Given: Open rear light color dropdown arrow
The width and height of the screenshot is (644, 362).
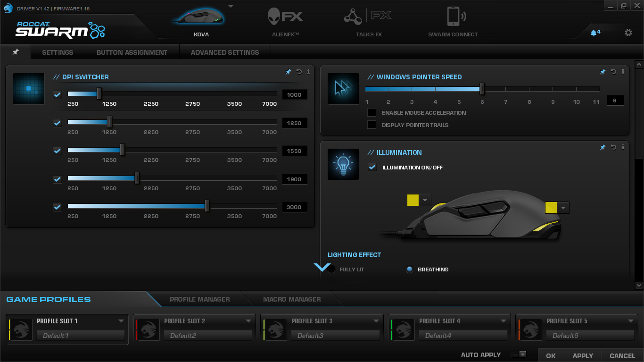Looking at the screenshot, I should tap(563, 208).
